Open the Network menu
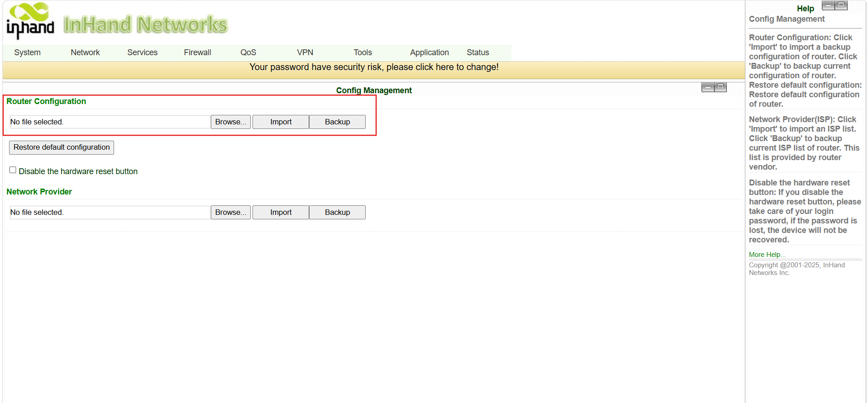Image resolution: width=868 pixels, height=403 pixels. (85, 52)
